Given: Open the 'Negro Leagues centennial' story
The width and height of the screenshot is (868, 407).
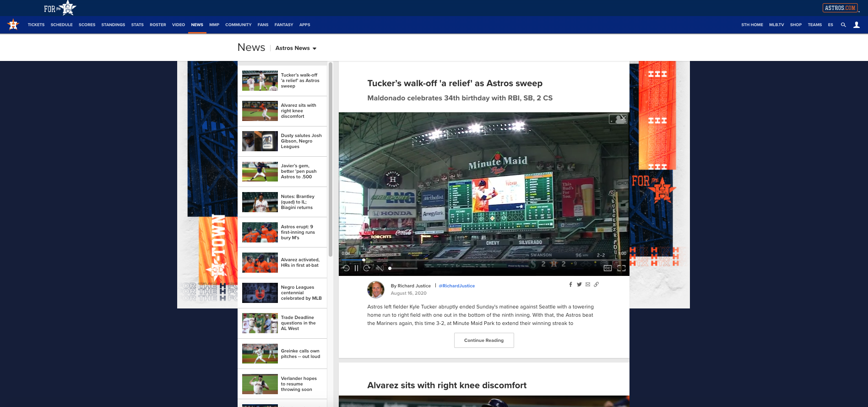Looking at the screenshot, I should 282,293.
